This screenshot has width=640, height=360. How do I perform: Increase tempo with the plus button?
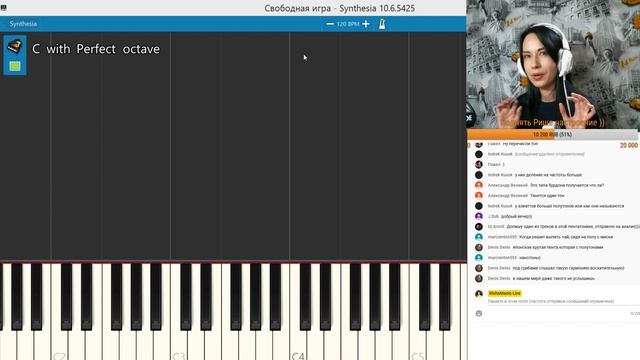coord(366,24)
